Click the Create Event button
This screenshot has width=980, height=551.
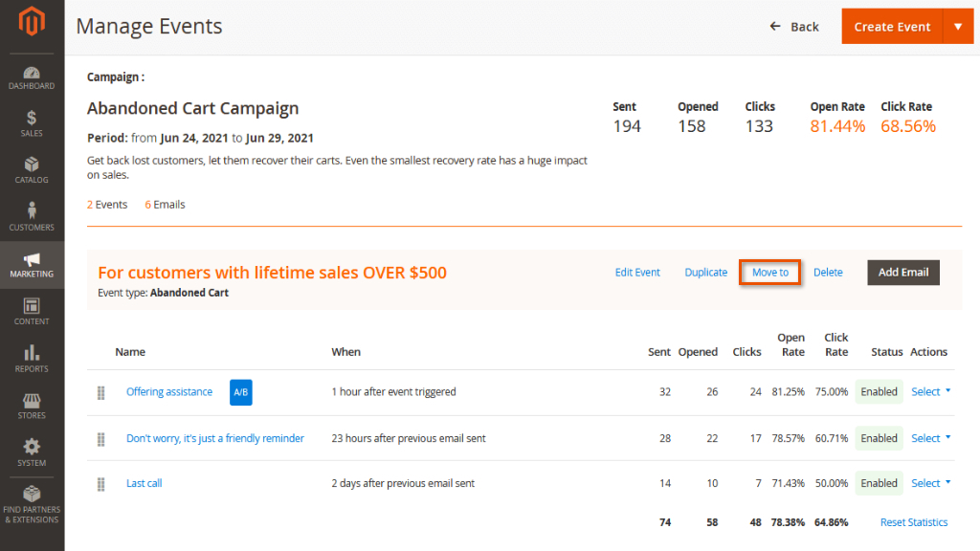pos(892,27)
